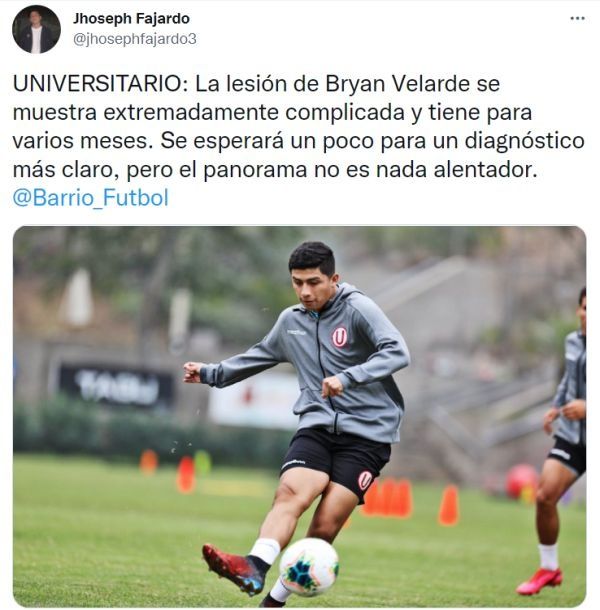The width and height of the screenshot is (600, 610).
Task: Click the soccer ball in the photo
Action: click(x=309, y=567)
